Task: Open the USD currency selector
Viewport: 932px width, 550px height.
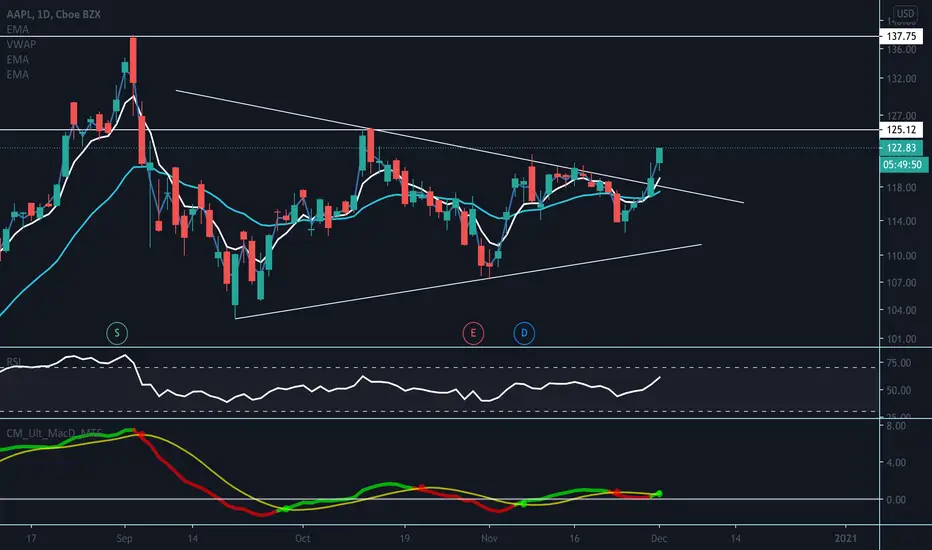Action: tap(905, 14)
